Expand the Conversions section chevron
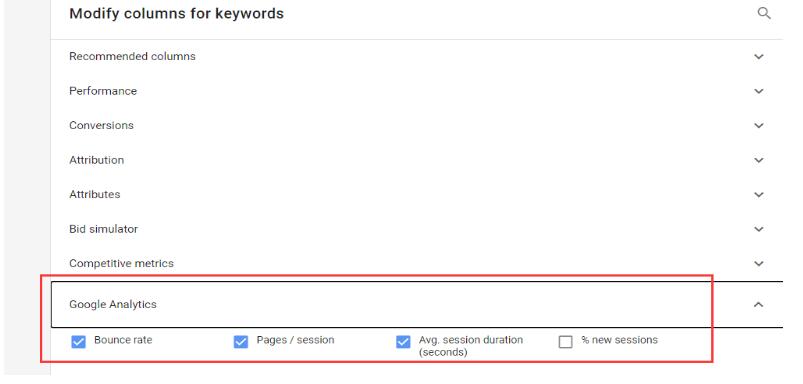The image size is (803, 384). coord(759,125)
